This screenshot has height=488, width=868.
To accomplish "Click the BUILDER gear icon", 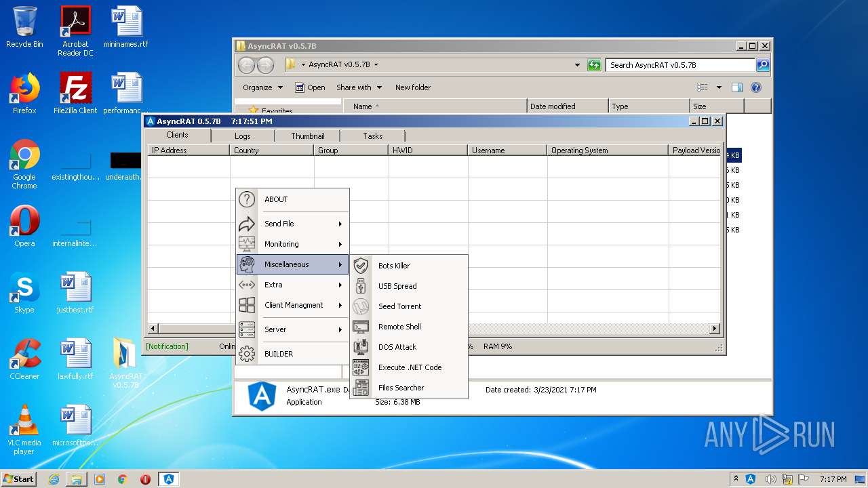I will (x=247, y=354).
